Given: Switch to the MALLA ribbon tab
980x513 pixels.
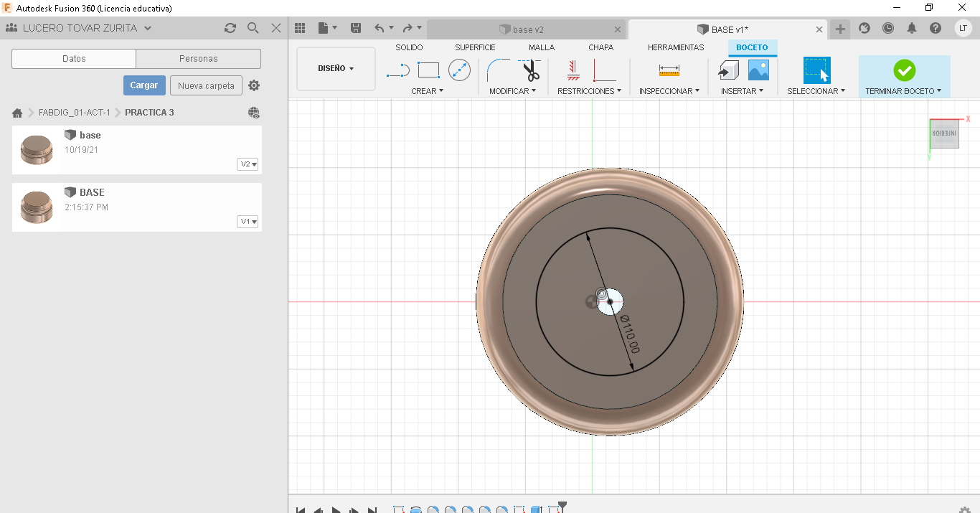Looking at the screenshot, I should click(542, 47).
